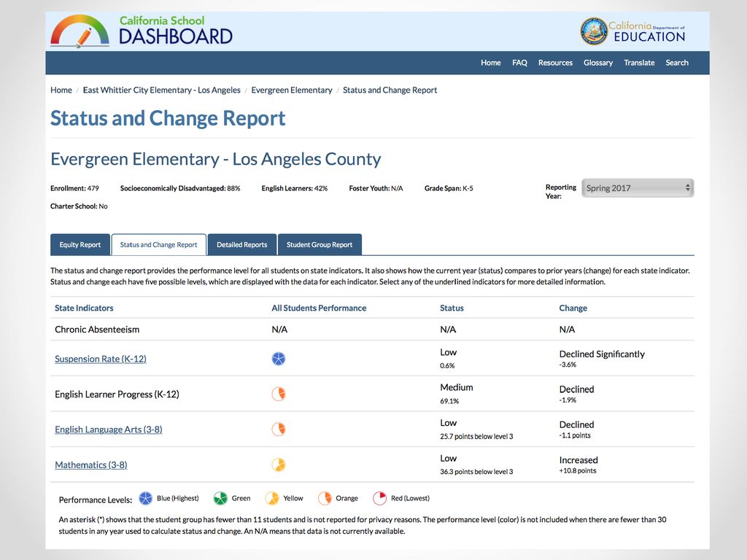Image resolution: width=747 pixels, height=560 pixels.
Task: Click the California Department of Education seal
Action: tap(594, 31)
